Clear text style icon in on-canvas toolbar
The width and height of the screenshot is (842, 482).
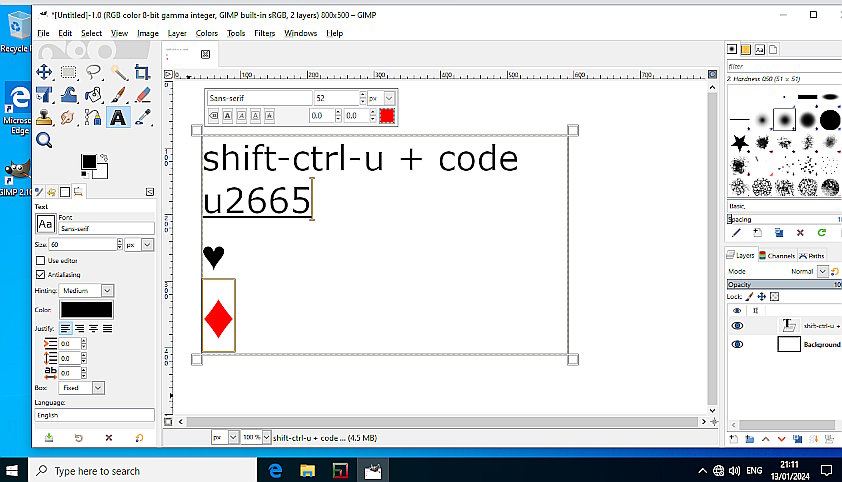coord(213,115)
